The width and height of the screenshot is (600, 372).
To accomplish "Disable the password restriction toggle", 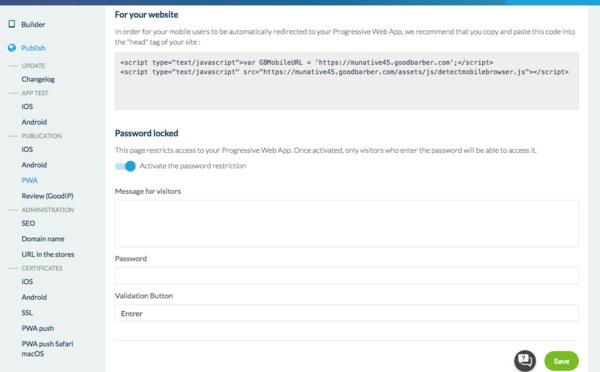I will click(x=126, y=166).
